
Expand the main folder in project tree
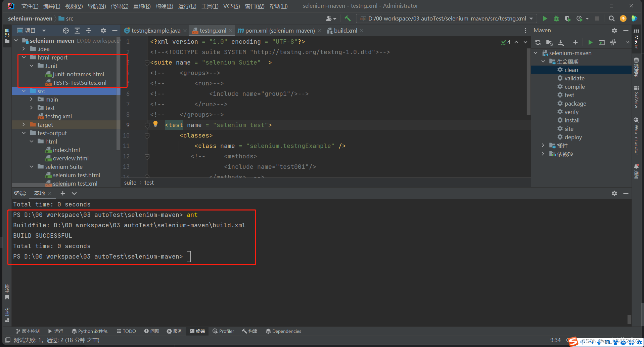pos(31,99)
